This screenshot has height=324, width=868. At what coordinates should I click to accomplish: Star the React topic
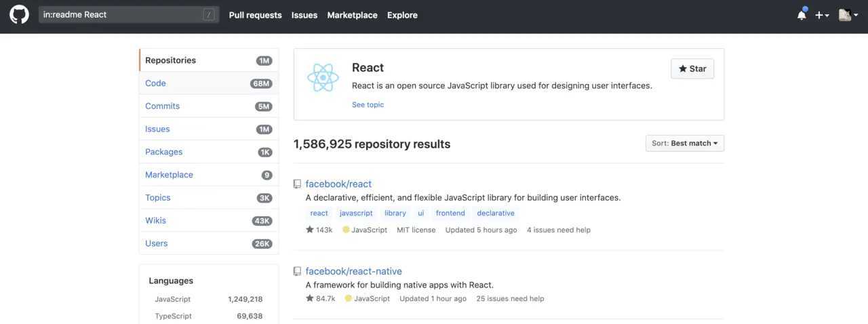click(692, 68)
